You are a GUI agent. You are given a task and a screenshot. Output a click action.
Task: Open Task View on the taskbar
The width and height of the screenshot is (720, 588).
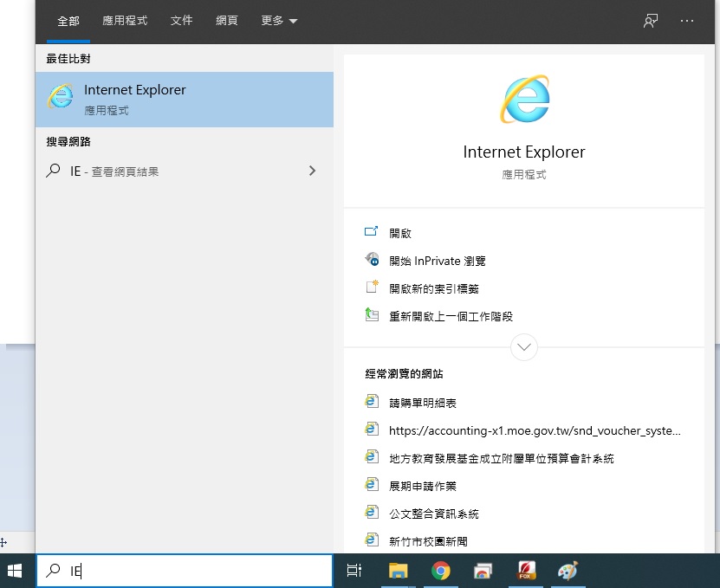point(354,571)
